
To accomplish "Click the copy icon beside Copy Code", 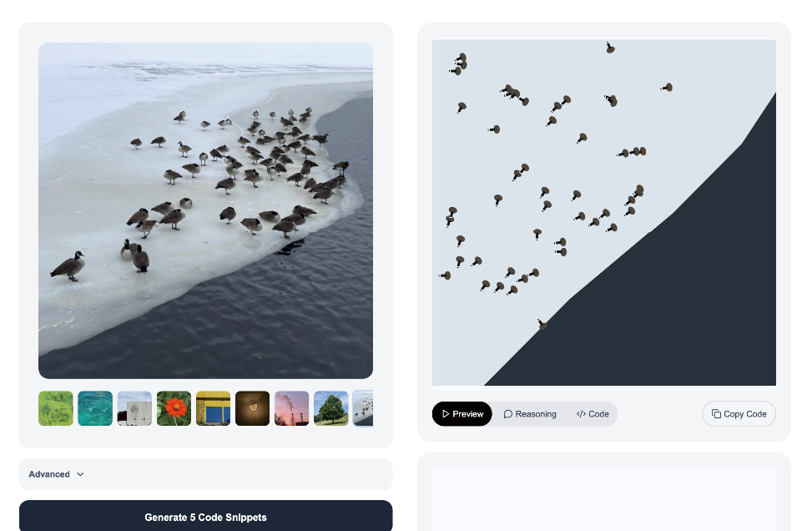I will click(716, 414).
